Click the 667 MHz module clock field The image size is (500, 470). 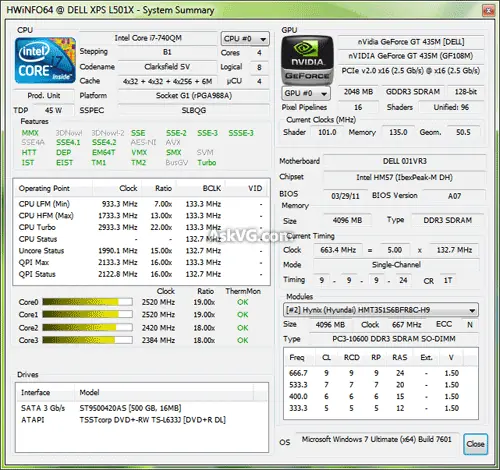(x=407, y=324)
